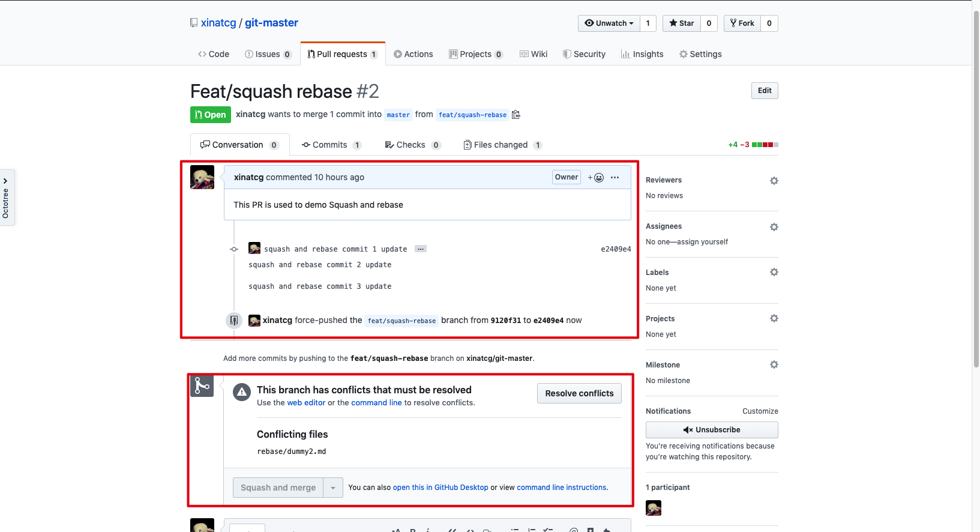The height and width of the screenshot is (532, 980).
Task: Open Labels settings gear
Action: coord(774,272)
